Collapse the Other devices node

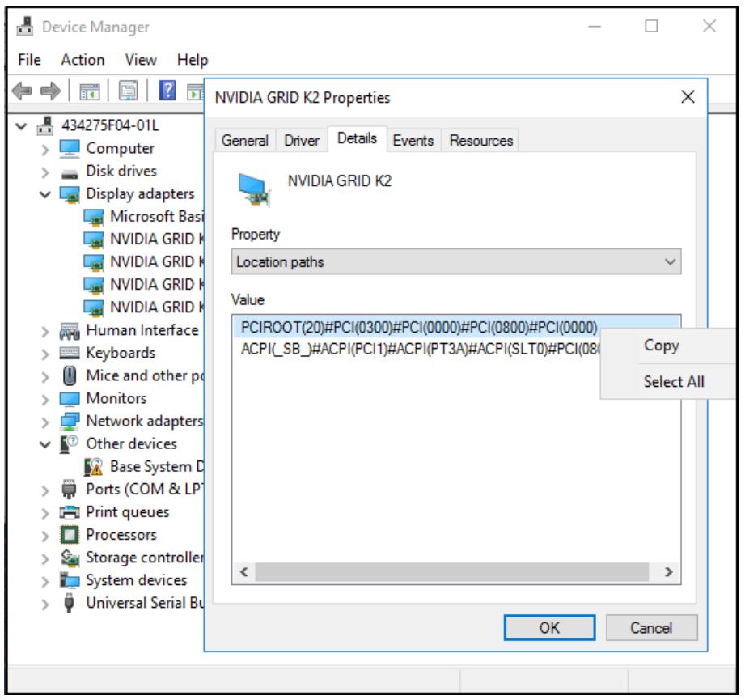45,445
